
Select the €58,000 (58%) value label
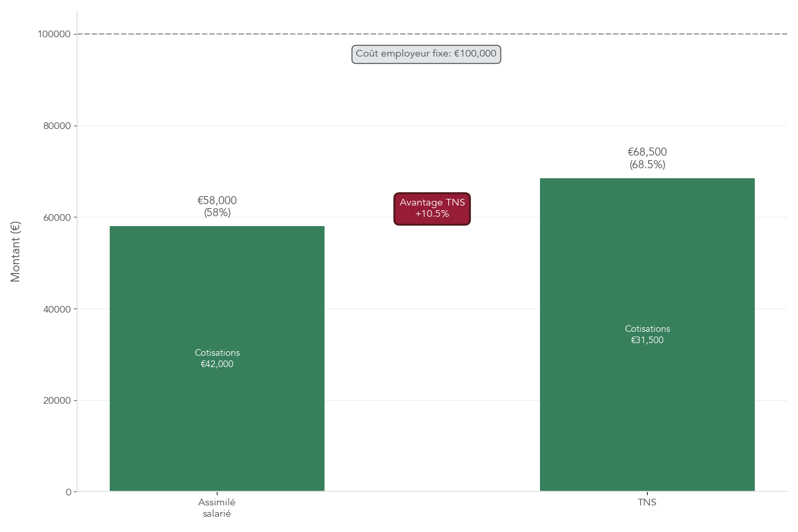coord(217,206)
